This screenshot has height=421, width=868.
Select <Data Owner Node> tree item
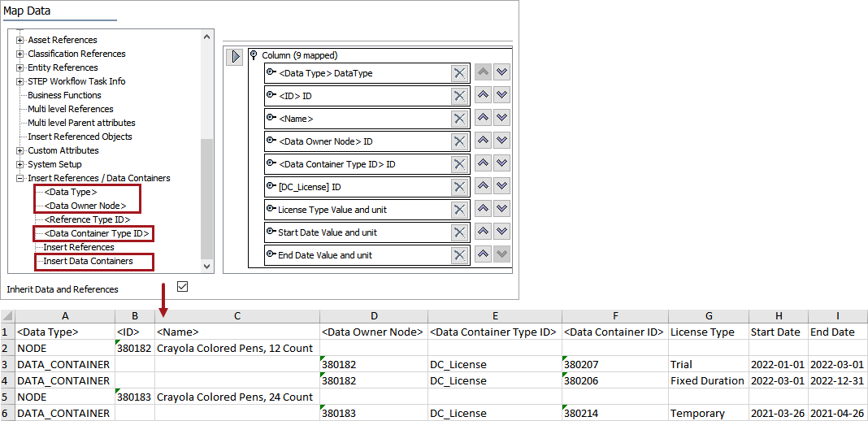click(x=85, y=206)
